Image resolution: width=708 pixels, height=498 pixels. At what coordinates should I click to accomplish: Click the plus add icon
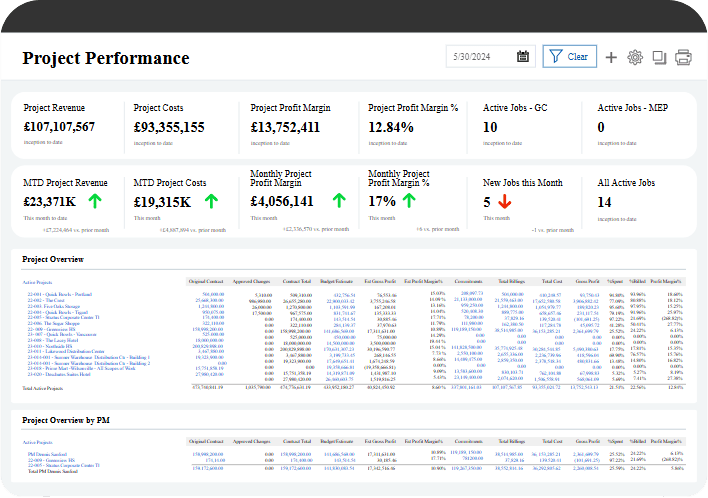[x=611, y=57]
